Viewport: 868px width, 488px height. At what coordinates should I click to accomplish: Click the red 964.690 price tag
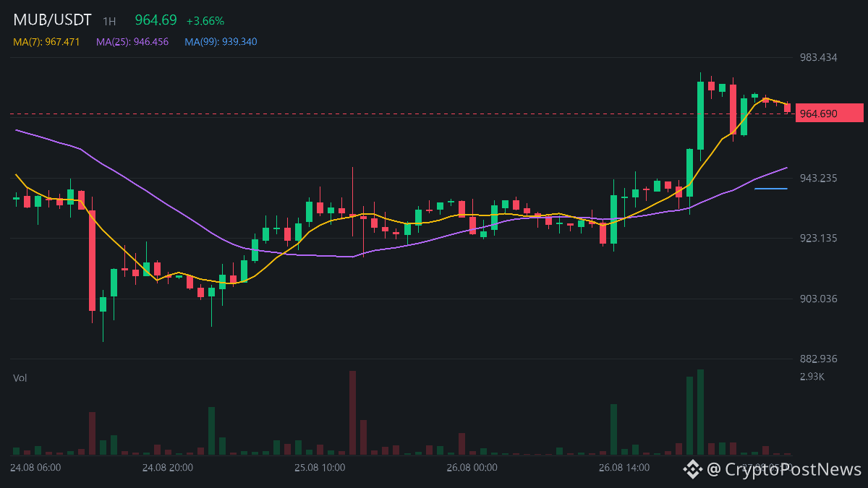(830, 114)
